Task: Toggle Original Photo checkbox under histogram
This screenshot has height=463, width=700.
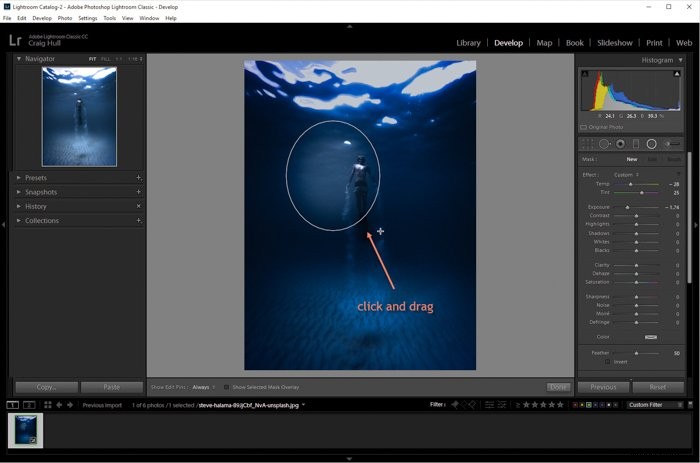Action: [x=583, y=127]
